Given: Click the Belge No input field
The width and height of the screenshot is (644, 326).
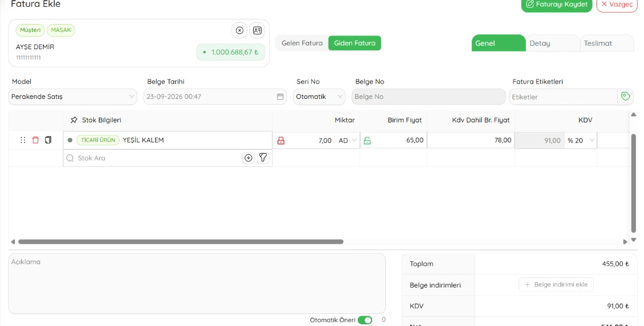Looking at the screenshot, I should [428, 97].
